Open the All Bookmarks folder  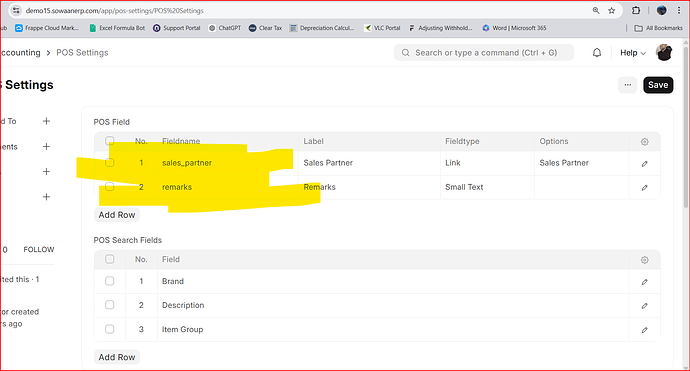point(658,28)
